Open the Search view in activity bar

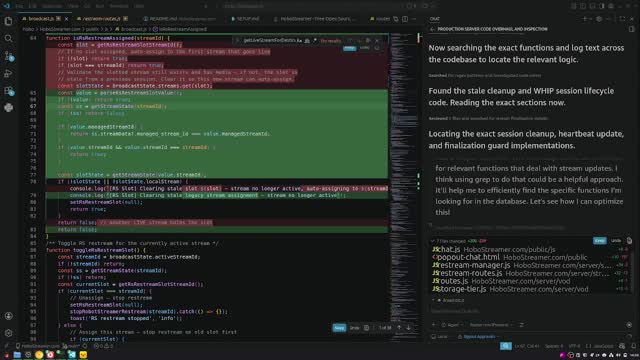(x=8, y=38)
